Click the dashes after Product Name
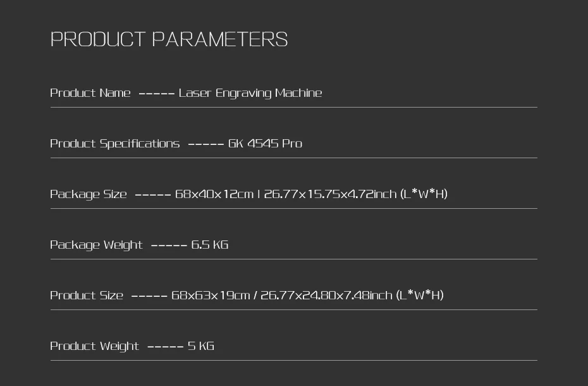The height and width of the screenshot is (386, 588). tap(156, 93)
